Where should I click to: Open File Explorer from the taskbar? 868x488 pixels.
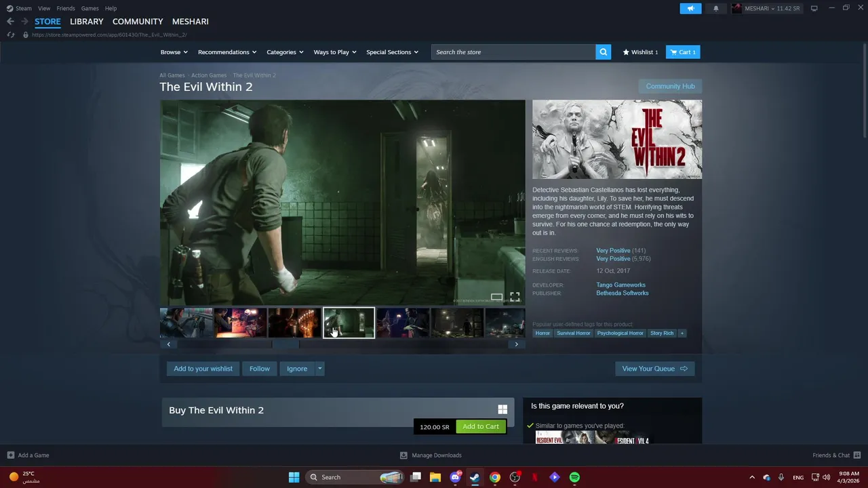435,477
